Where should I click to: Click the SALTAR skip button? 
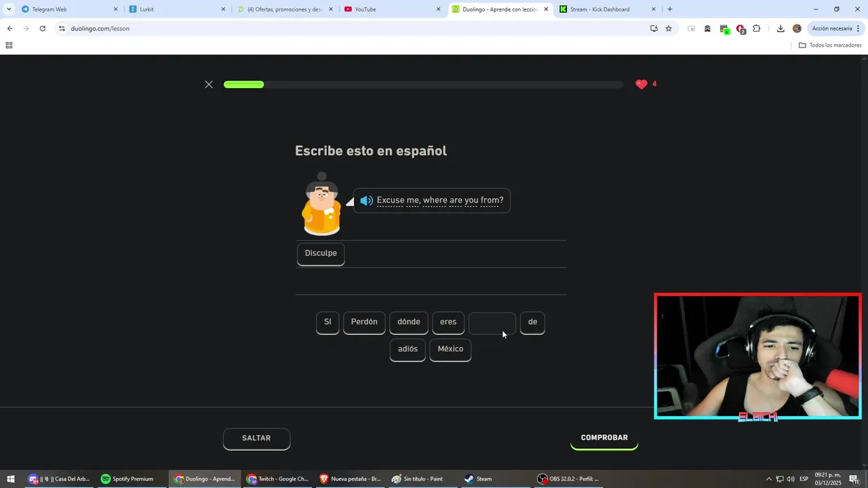coord(256,439)
